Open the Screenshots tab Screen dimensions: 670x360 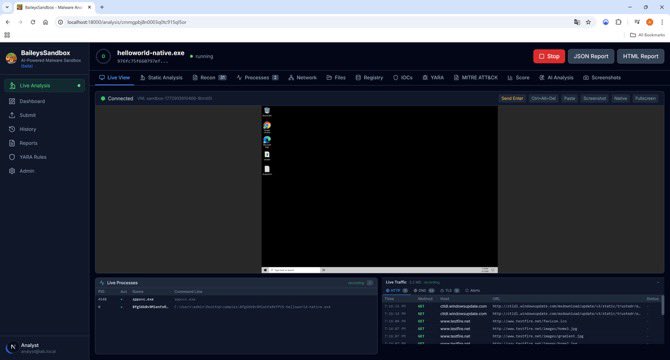tap(602, 78)
